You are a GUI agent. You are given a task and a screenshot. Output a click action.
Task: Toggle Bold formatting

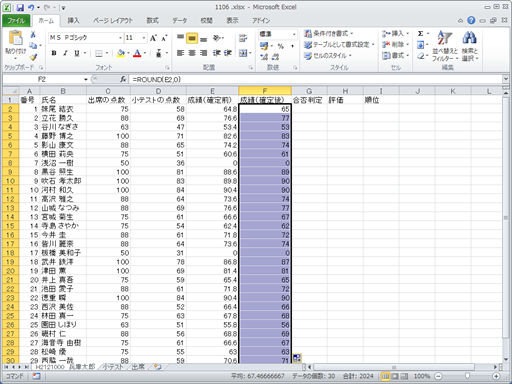point(54,53)
